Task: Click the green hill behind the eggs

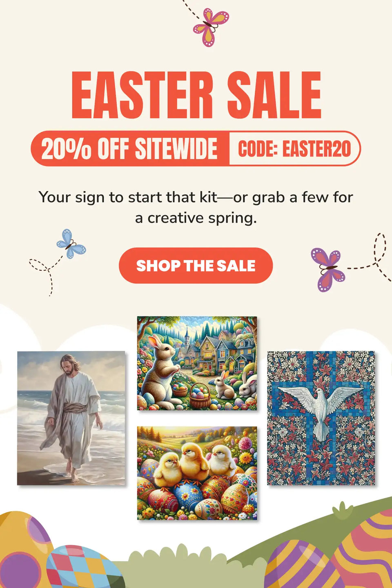Action: coord(310,527)
